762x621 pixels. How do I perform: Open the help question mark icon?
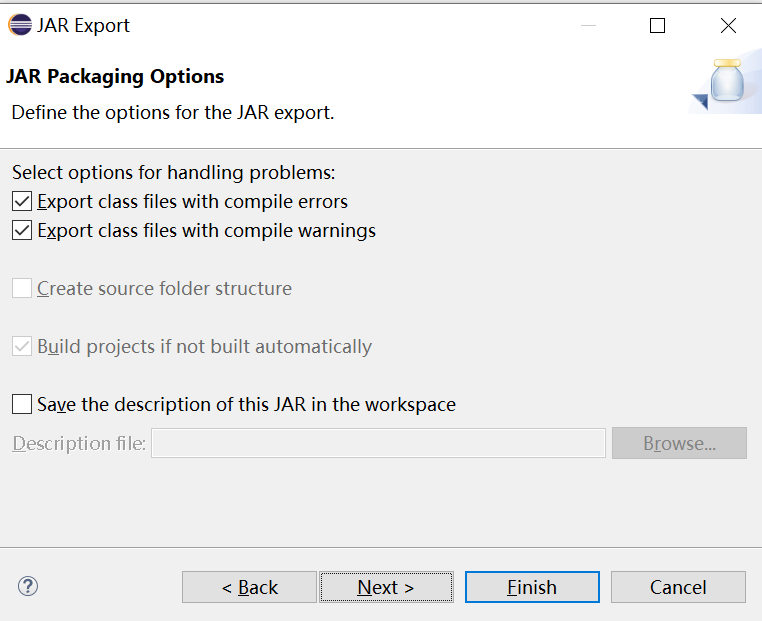tap(28, 586)
